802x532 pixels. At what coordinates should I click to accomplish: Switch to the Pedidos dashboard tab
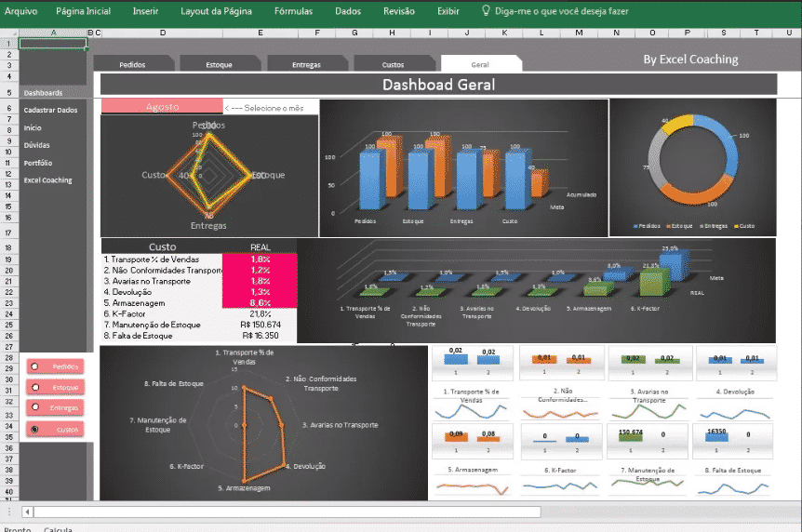pos(132,64)
